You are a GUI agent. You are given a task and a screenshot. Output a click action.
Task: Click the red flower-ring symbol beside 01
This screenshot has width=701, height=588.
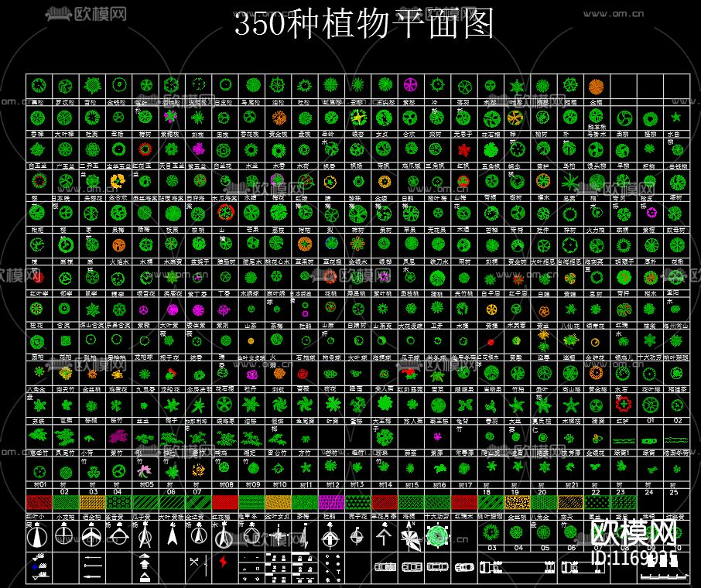pyautogui.click(x=623, y=404)
